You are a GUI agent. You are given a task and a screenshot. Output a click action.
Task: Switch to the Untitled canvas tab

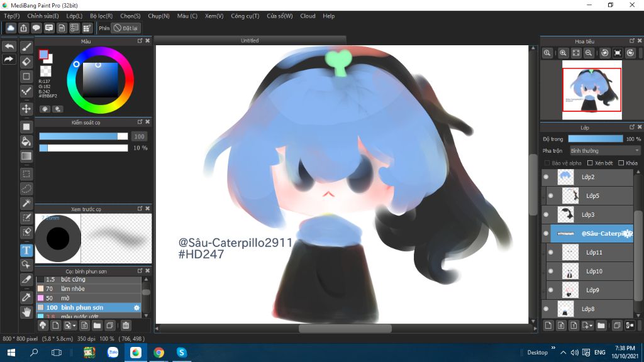pos(250,40)
